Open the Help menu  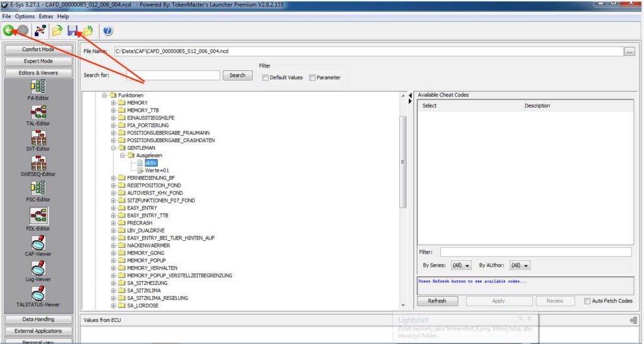(x=63, y=16)
